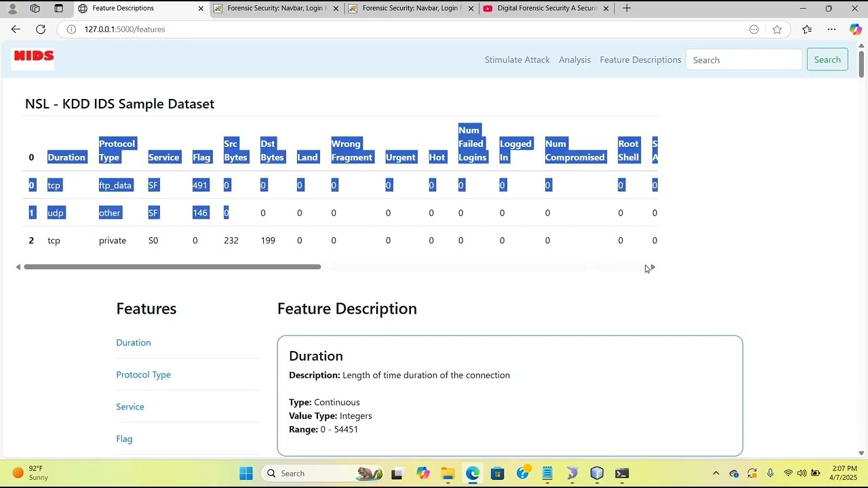Click the private service cell
Screen dimensions: 868x488
pyautogui.click(x=113, y=241)
